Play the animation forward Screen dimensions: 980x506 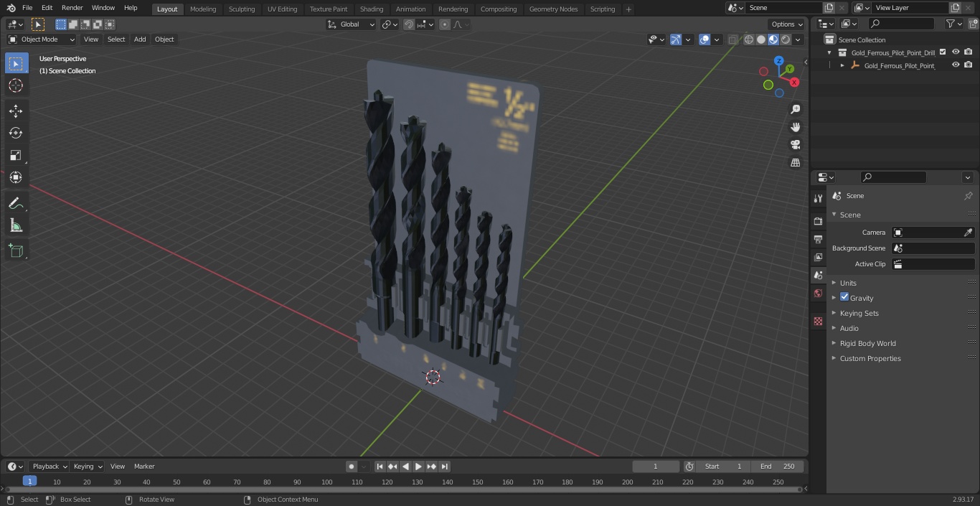point(418,467)
